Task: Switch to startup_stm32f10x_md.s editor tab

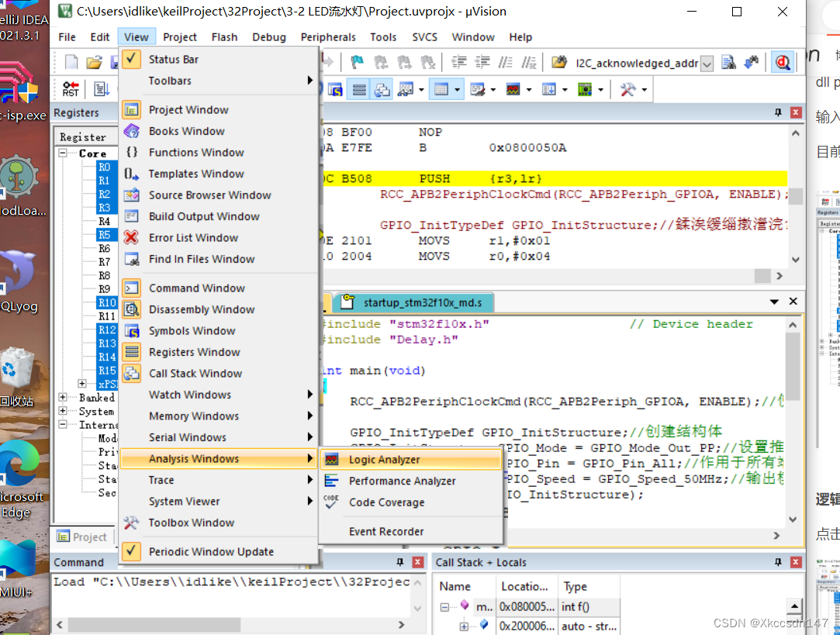Action: tap(413, 303)
